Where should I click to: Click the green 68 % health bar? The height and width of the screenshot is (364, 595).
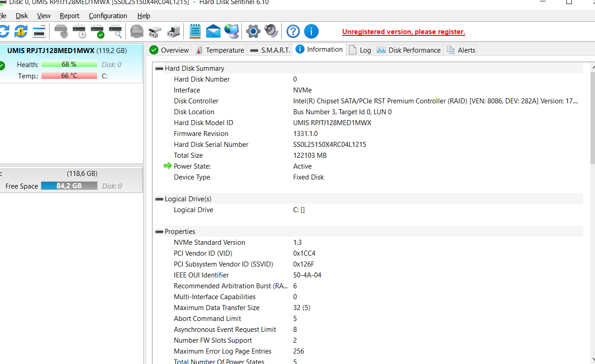tap(69, 64)
